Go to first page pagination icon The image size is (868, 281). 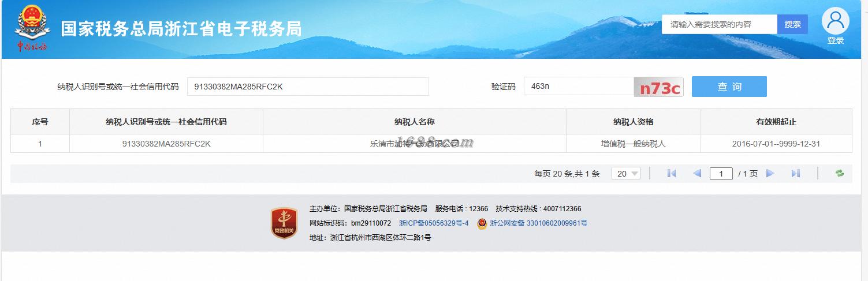[671, 173]
